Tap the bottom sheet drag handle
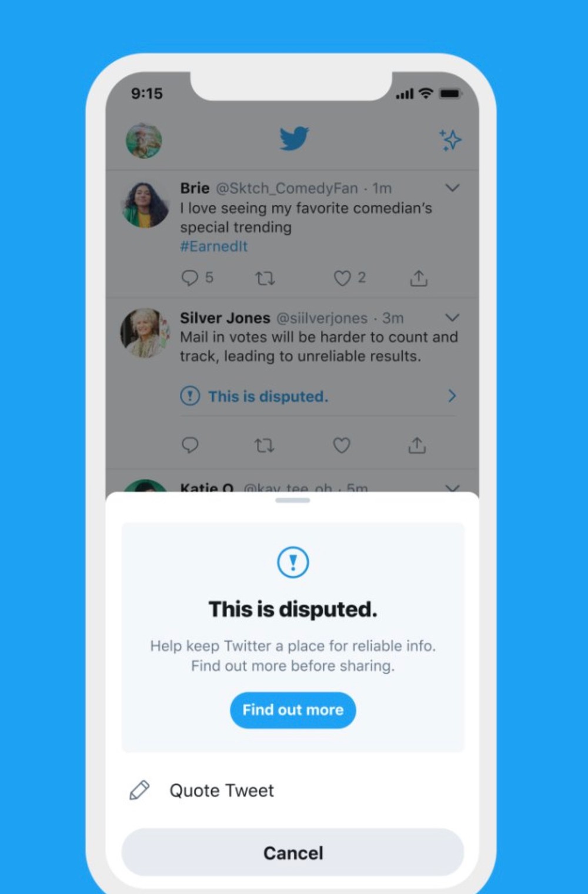Viewport: 588px width, 894px height. pos(292,501)
